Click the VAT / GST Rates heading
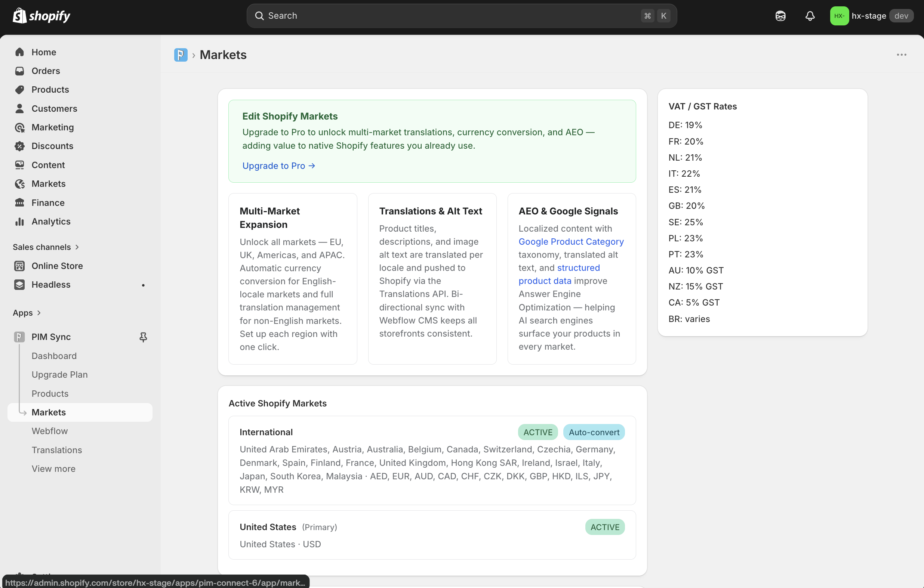The width and height of the screenshot is (924, 588). (703, 106)
